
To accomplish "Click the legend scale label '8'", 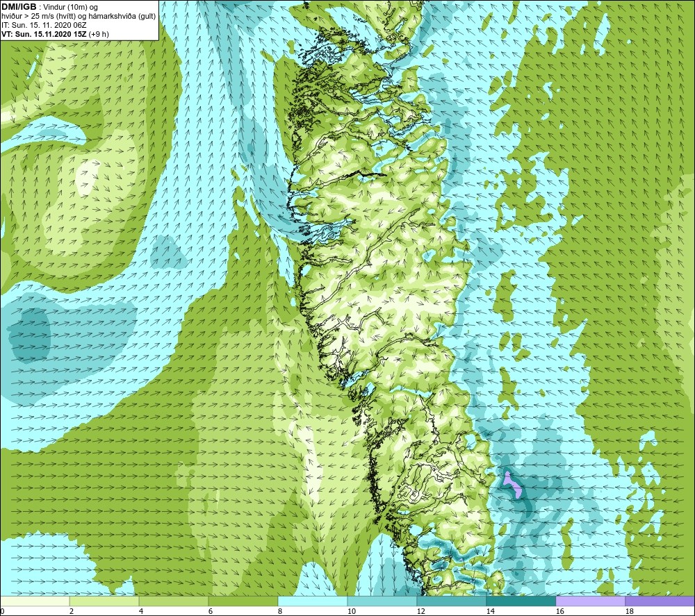I will [279, 612].
